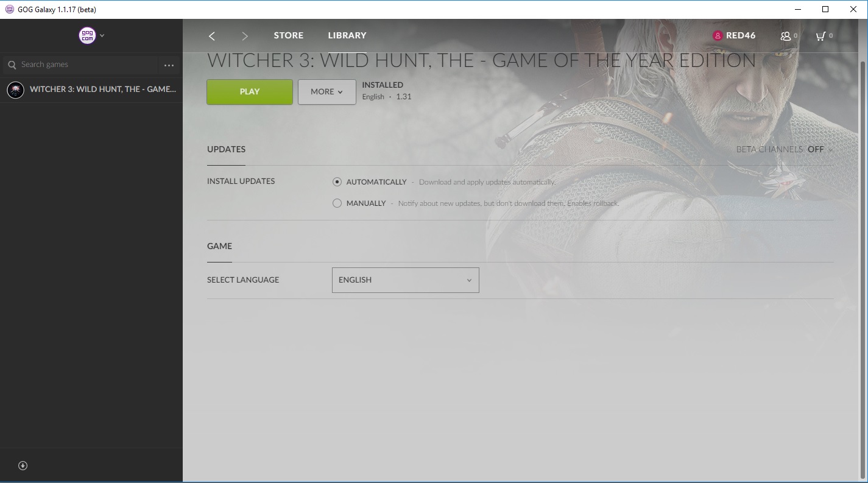Viewport: 868px width, 483px height.
Task: Click the search magnifier icon
Action: [x=12, y=65]
